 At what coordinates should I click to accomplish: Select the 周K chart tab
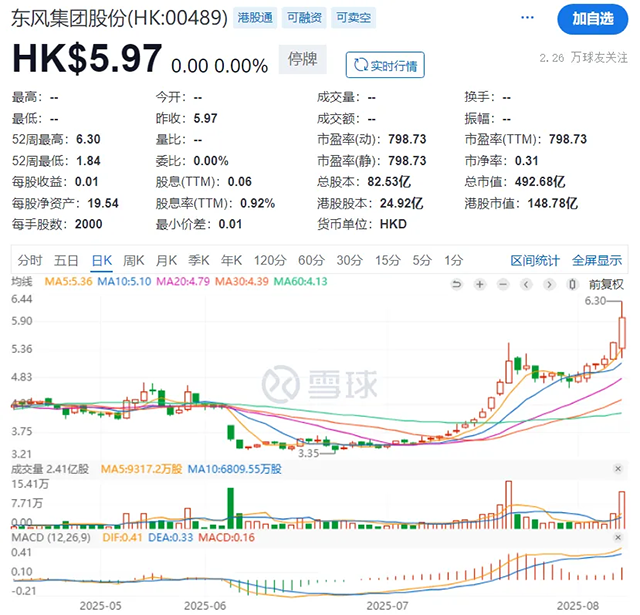(x=134, y=260)
